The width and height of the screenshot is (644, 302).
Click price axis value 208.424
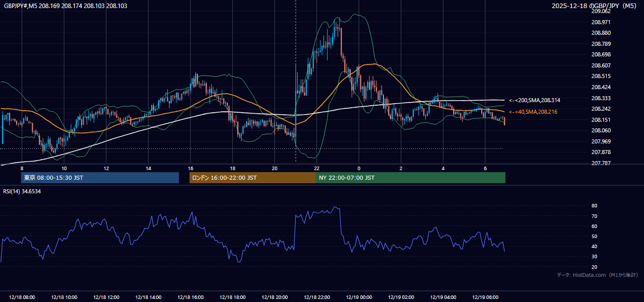coord(601,87)
